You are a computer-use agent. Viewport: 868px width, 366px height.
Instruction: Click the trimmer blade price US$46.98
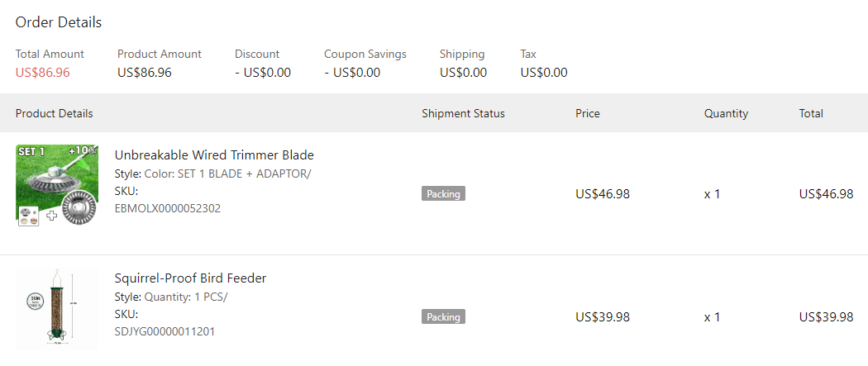tap(603, 194)
